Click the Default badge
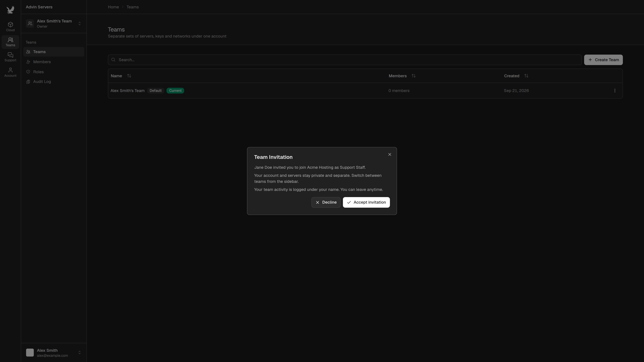Screen dimensions: 644x362 tap(155, 91)
